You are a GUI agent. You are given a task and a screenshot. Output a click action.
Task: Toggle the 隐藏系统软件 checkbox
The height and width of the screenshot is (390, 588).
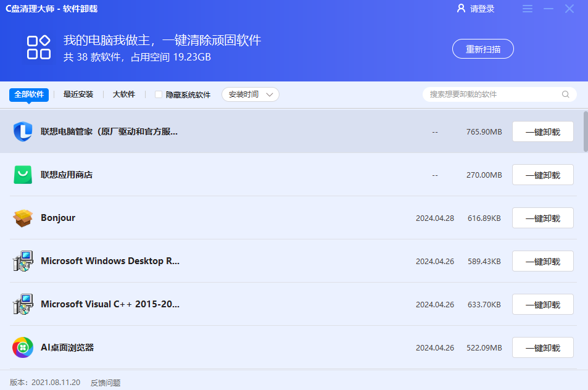click(x=159, y=94)
